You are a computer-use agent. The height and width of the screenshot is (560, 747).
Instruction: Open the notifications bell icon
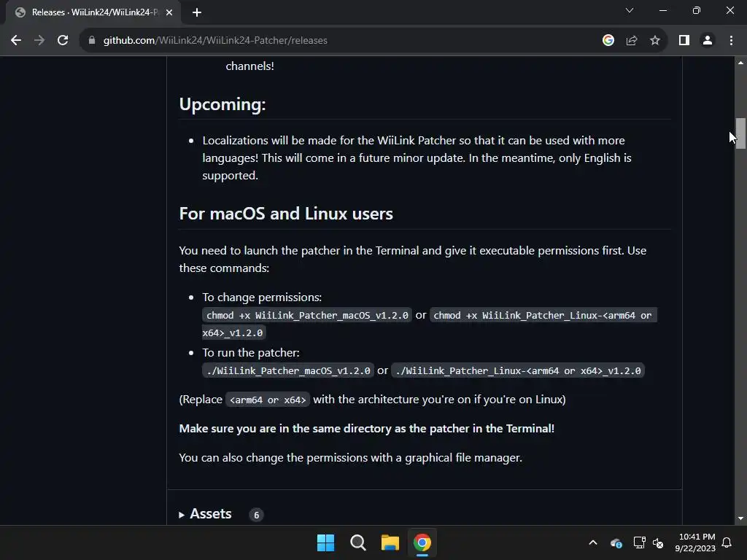[x=727, y=542]
